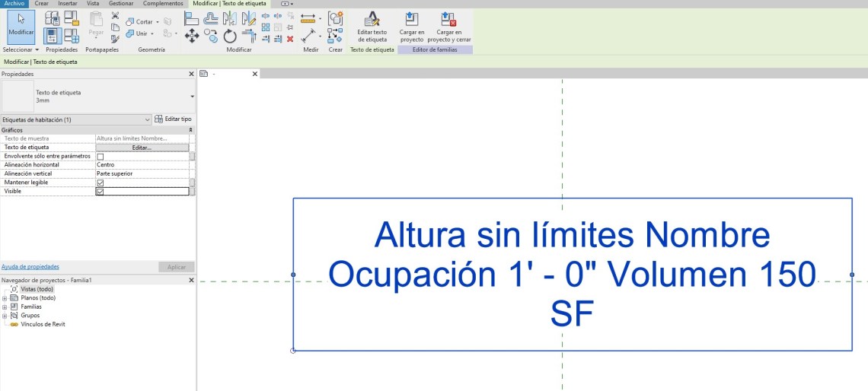The width and height of the screenshot is (868, 391).
Task: Enable Envolvente sólo entre parámetros checkbox
Action: [100, 157]
